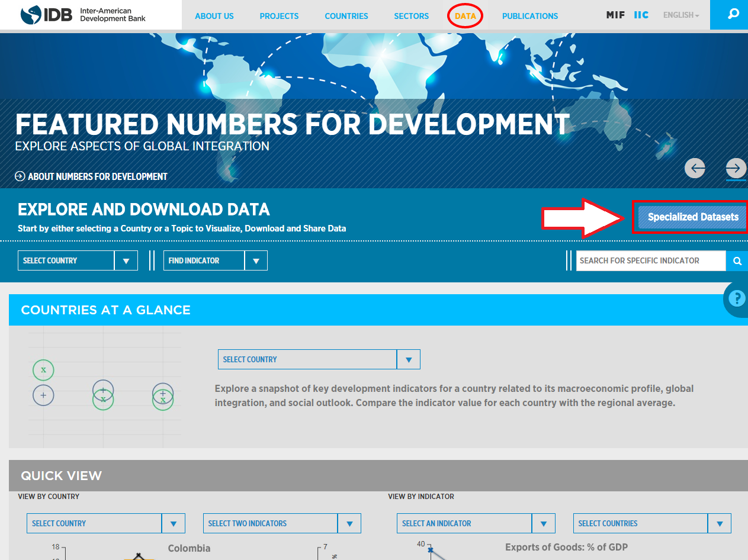
Task: Click the help question mark bubble
Action: 738,300
